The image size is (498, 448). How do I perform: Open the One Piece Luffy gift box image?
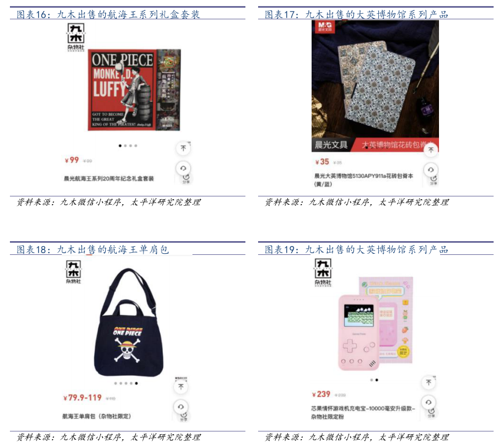click(x=134, y=90)
